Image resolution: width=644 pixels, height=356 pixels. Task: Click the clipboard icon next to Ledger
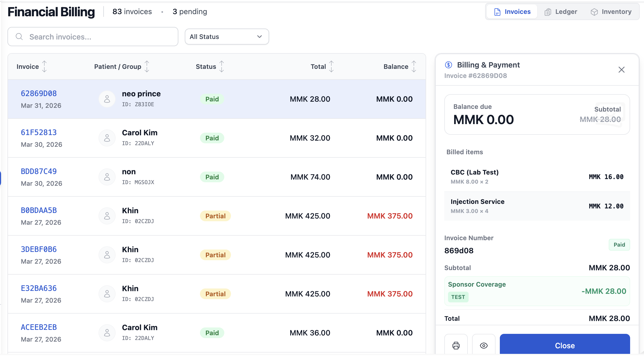point(548,11)
